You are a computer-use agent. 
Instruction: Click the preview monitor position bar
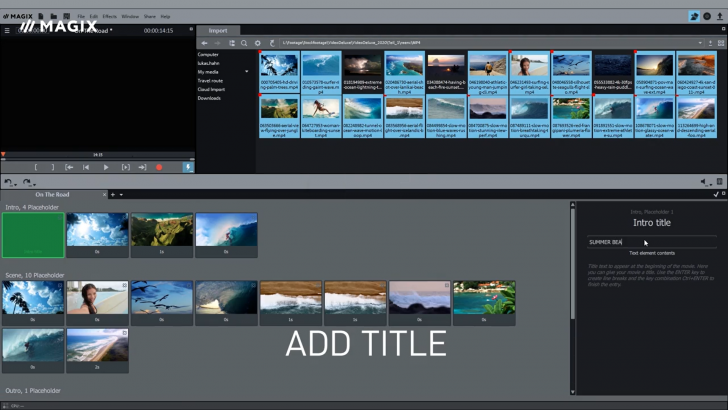tap(98, 155)
